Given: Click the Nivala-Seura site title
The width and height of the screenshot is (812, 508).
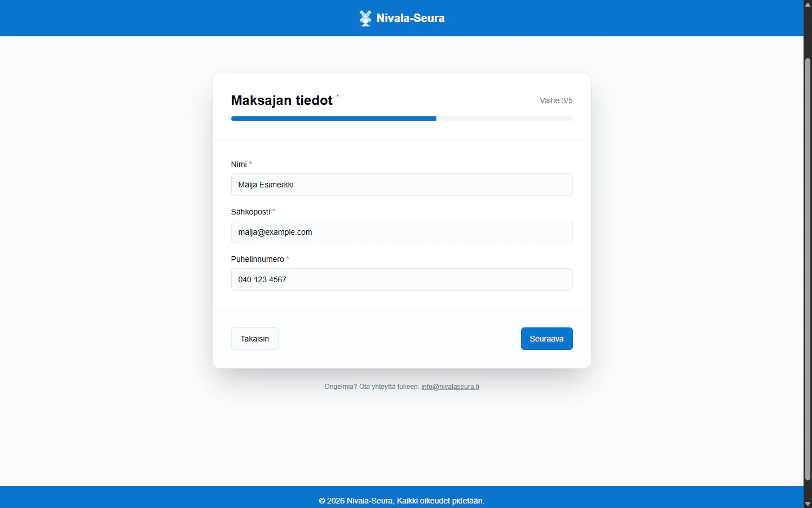Looking at the screenshot, I should (411, 18).
